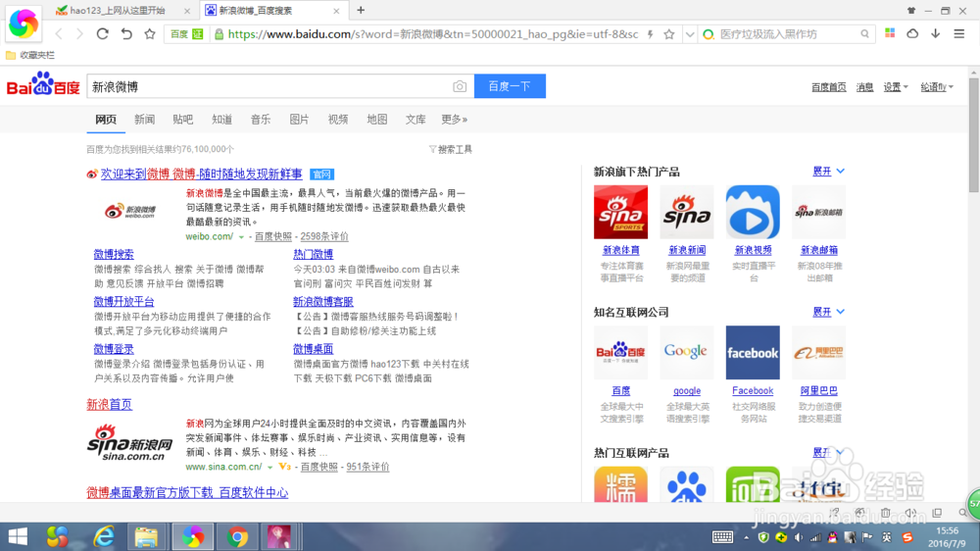
Task: Switch to the 图片 search tab
Action: 299,120
